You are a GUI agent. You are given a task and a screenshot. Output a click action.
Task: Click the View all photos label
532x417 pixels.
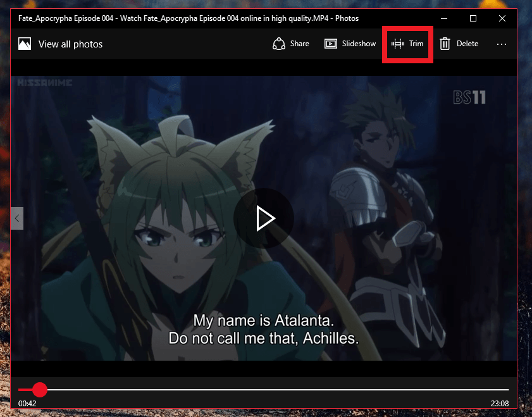[x=70, y=44]
